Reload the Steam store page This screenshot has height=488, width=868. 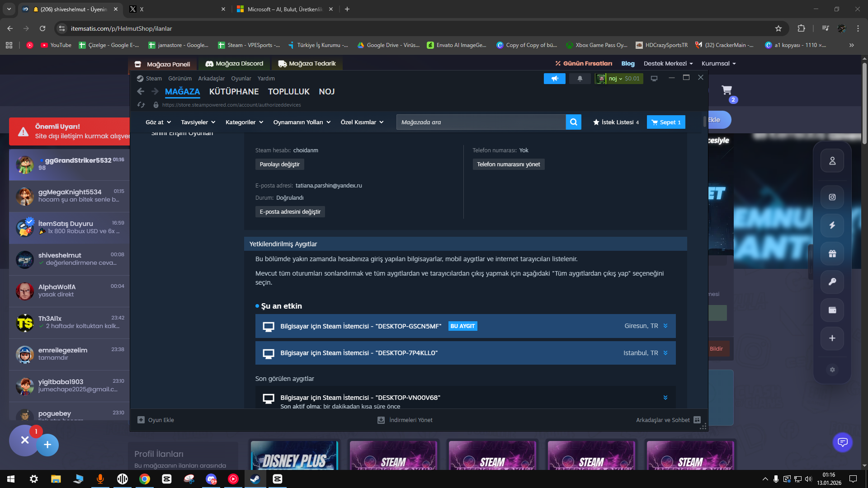[141, 105]
